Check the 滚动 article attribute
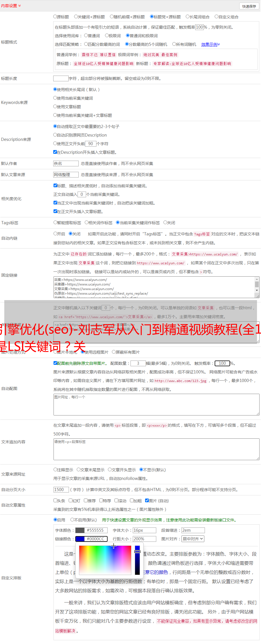 (x=116, y=501)
